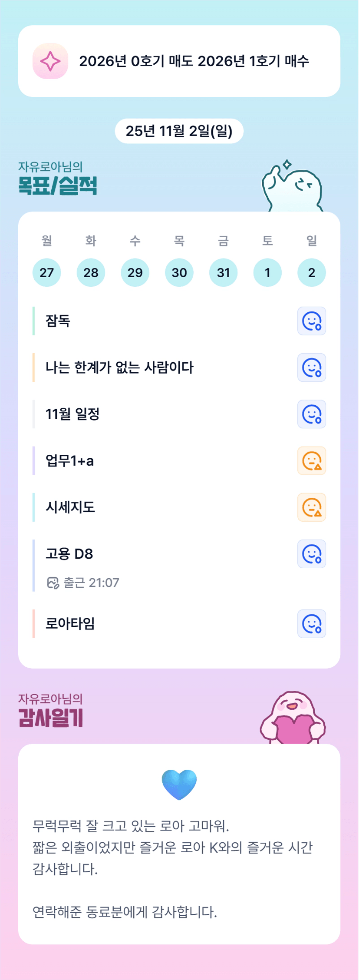Open the 25년 11월 2일(일) date pill
Viewport: 359px width, 980px height.
(x=179, y=131)
